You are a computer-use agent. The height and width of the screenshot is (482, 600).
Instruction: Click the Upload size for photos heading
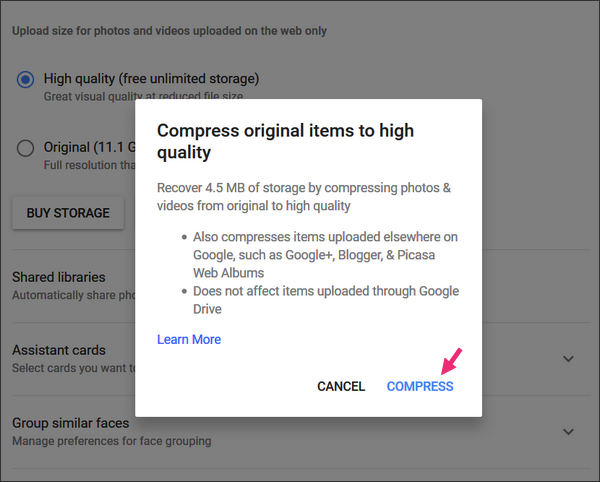[x=170, y=31]
